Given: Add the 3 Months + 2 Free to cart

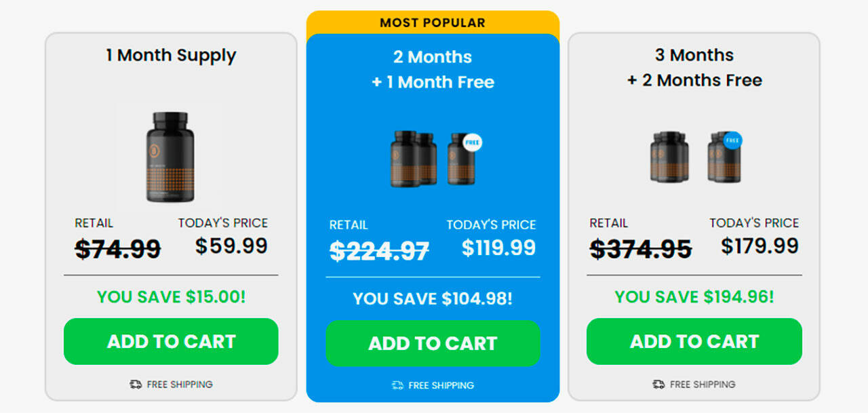Looking at the screenshot, I should coord(694,341).
